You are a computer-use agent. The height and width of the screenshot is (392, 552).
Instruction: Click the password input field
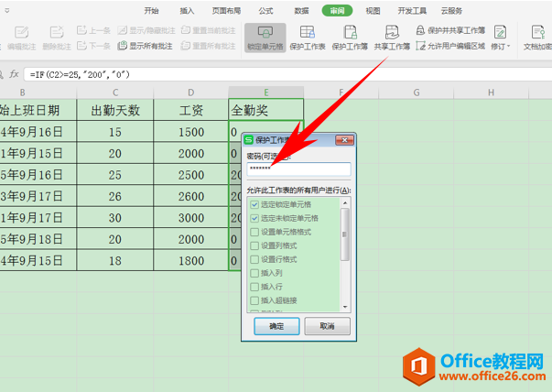click(298, 169)
